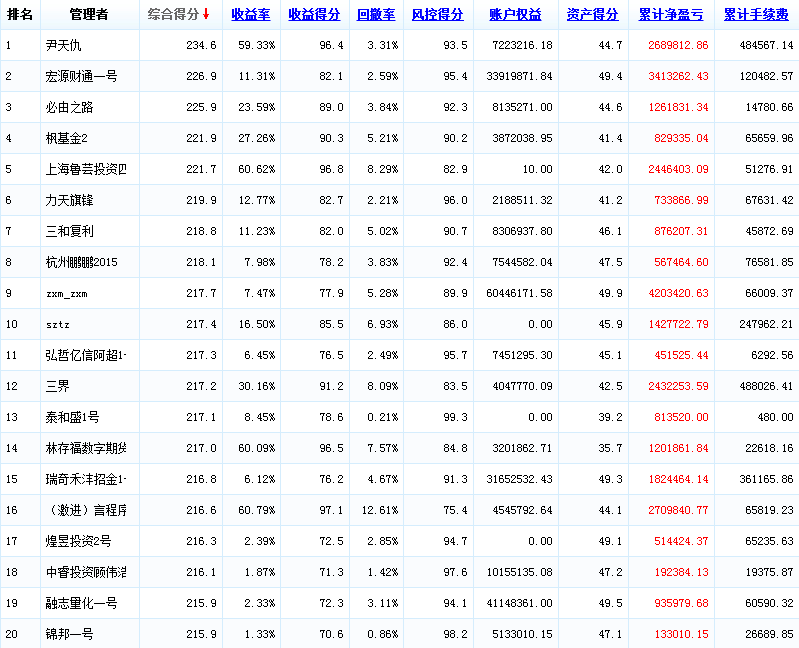Sort by 账户权益 header link
Screen dimensions: 799x648
[515, 15]
